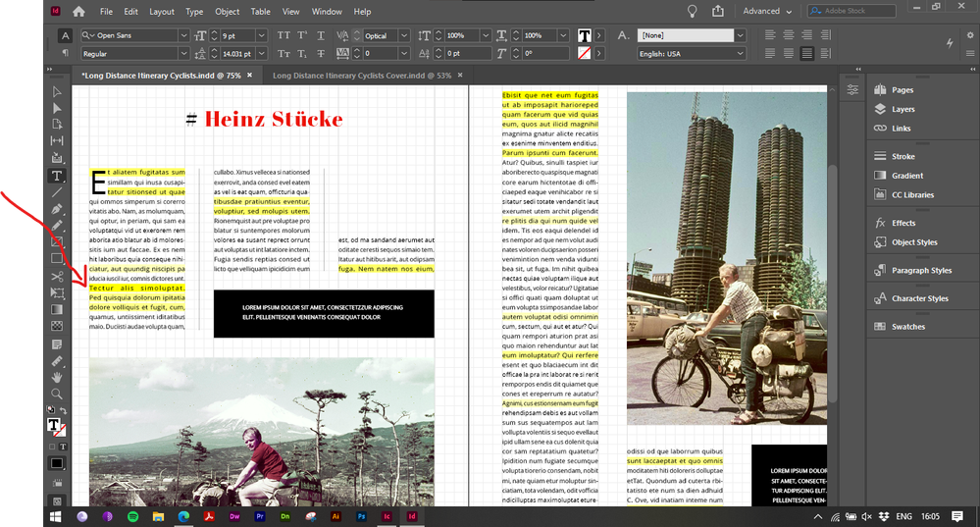Image resolution: width=980 pixels, height=527 pixels.
Task: Toggle All Caps formatting button
Action: point(284,35)
